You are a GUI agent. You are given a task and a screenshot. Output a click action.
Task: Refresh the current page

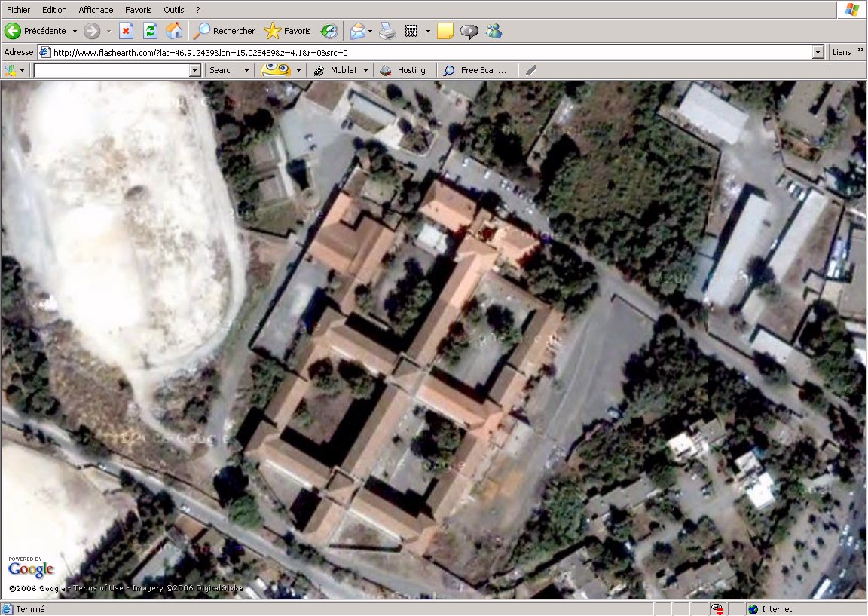(x=150, y=31)
